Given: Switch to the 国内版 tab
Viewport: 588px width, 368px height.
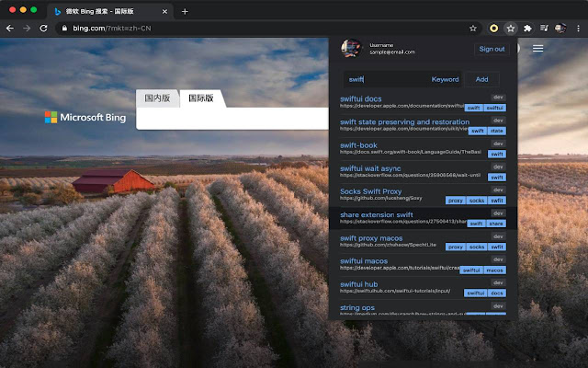Looking at the screenshot, I should coord(157,98).
